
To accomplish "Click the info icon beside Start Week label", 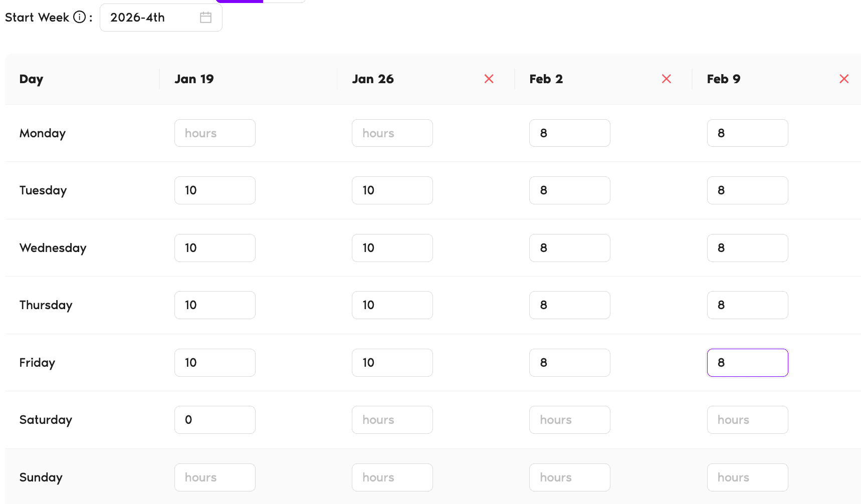I will [80, 17].
